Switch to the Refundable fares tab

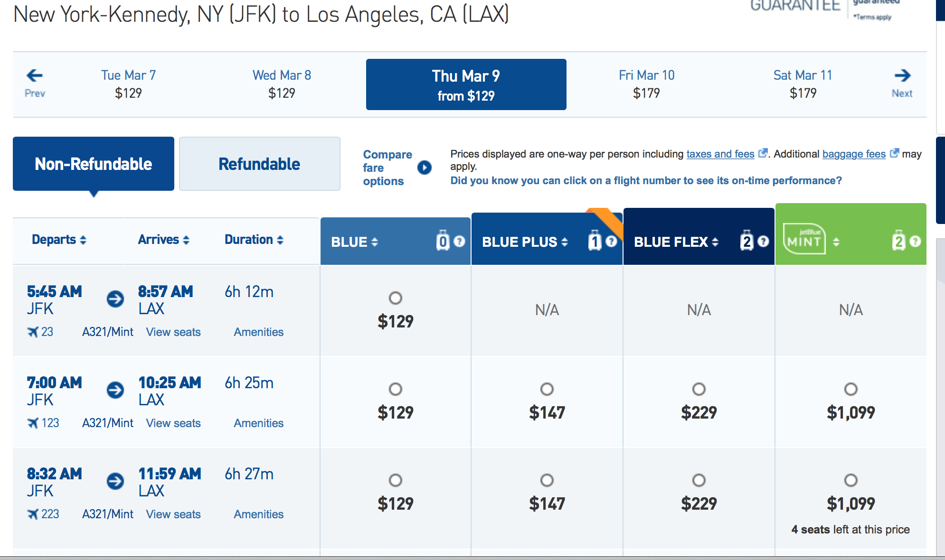click(x=259, y=164)
